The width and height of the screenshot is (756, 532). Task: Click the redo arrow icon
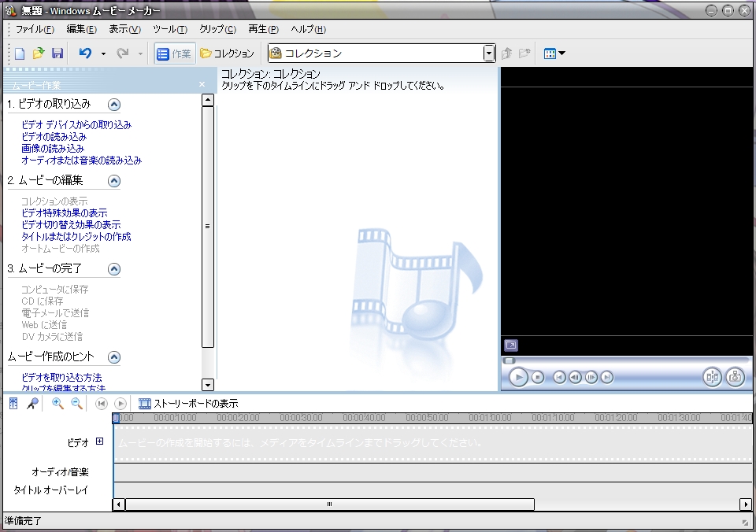pyautogui.click(x=123, y=53)
